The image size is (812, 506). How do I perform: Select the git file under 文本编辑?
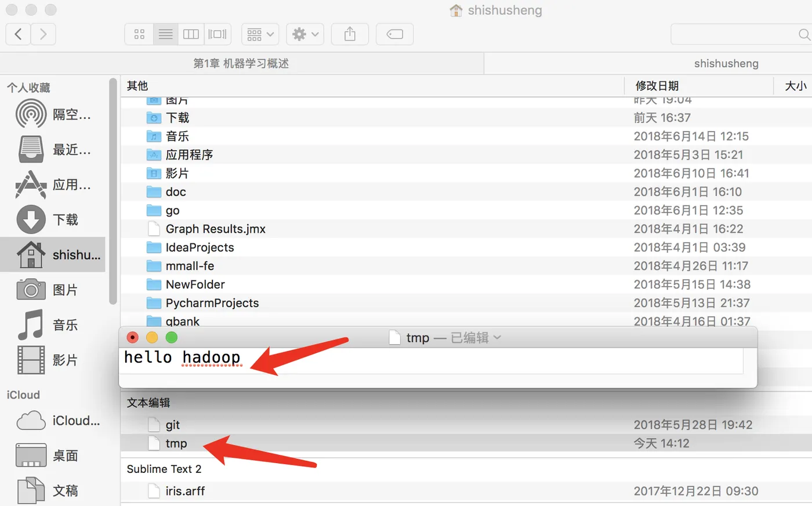pyautogui.click(x=466, y=425)
